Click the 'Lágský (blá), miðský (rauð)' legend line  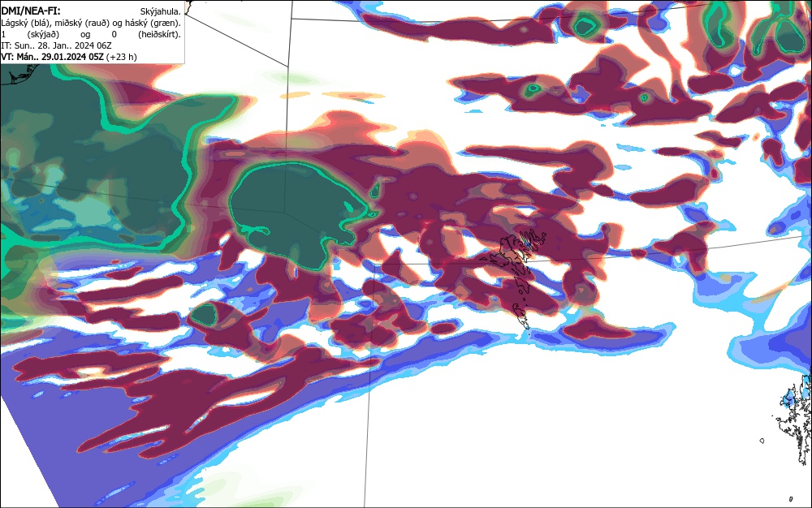click(91, 23)
